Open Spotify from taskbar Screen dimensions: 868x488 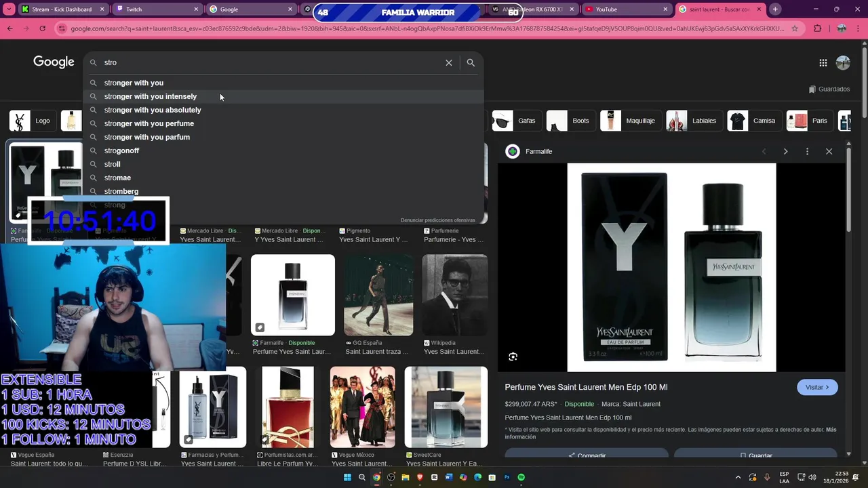(x=521, y=477)
